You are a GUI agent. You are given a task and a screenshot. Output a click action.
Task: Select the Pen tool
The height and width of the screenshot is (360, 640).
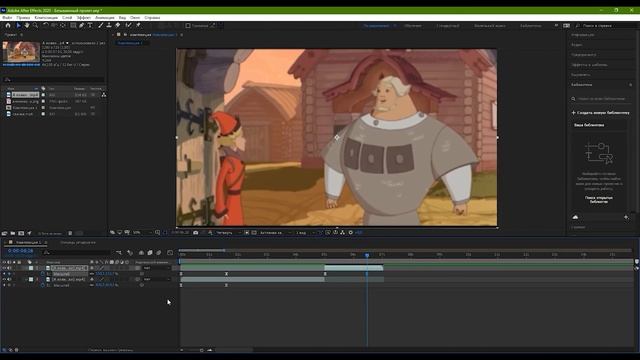(x=82, y=25)
